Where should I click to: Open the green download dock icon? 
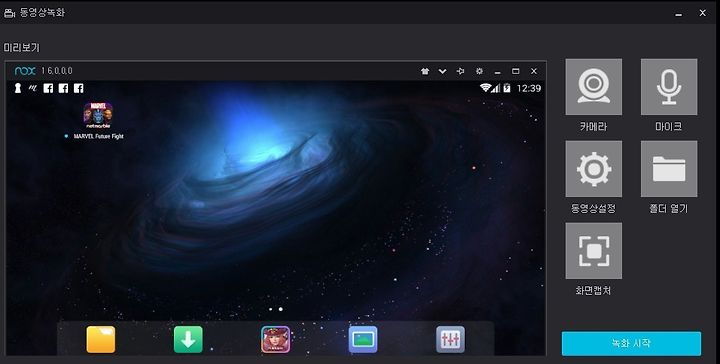[188, 340]
